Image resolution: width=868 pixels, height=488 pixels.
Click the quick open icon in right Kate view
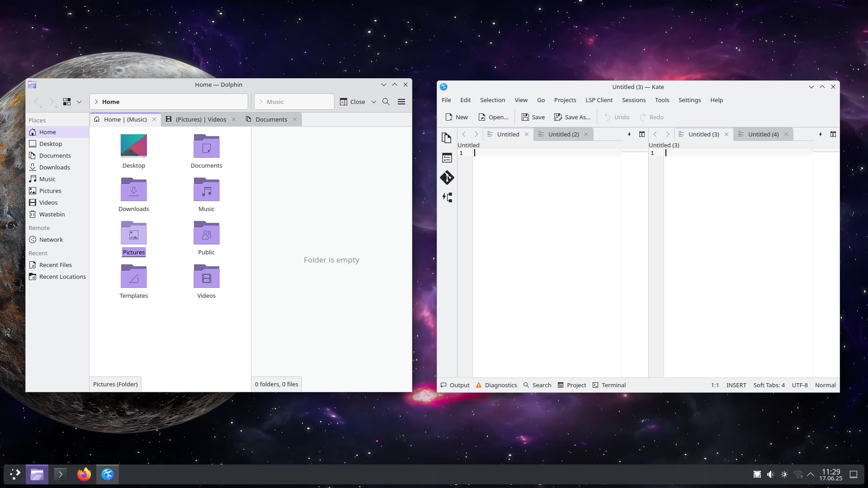tap(820, 134)
